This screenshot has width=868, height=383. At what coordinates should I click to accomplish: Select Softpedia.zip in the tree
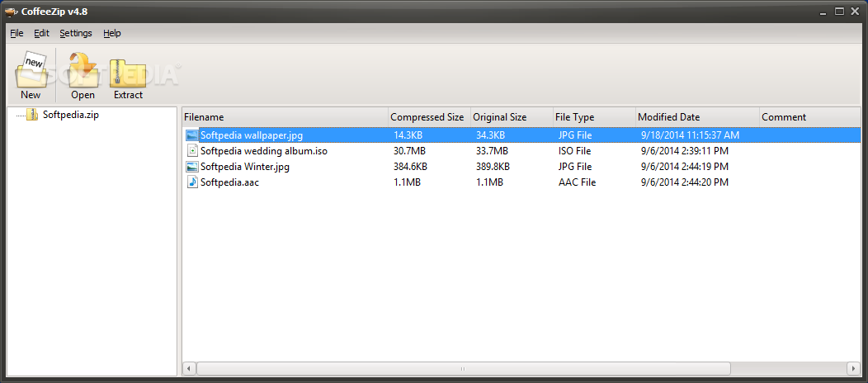71,115
